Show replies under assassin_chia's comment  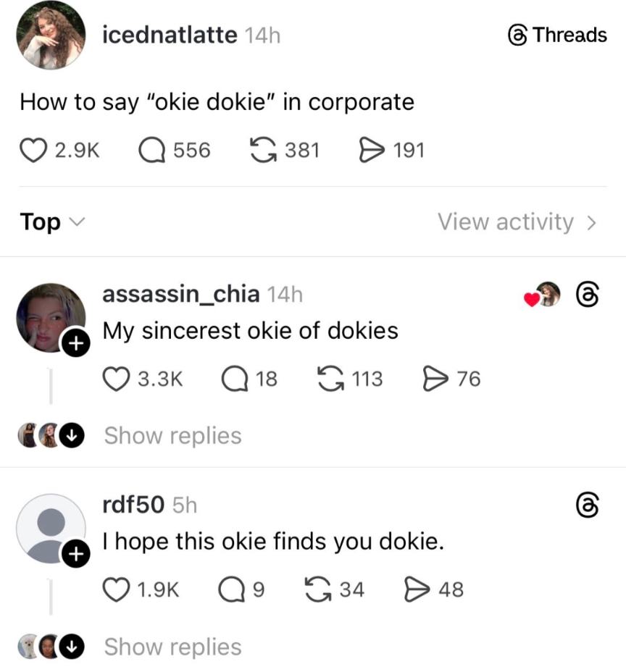(x=172, y=436)
